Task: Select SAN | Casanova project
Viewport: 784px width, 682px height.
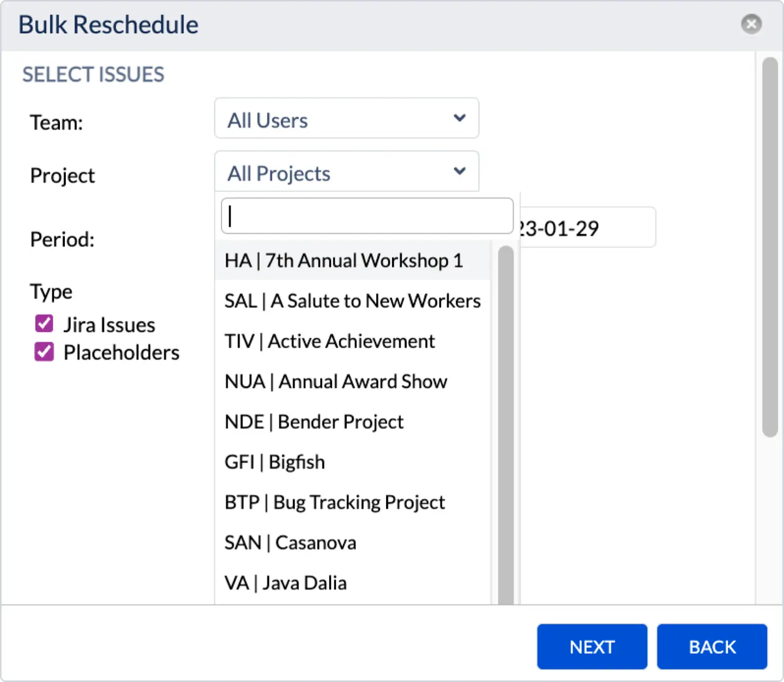Action: pos(290,543)
